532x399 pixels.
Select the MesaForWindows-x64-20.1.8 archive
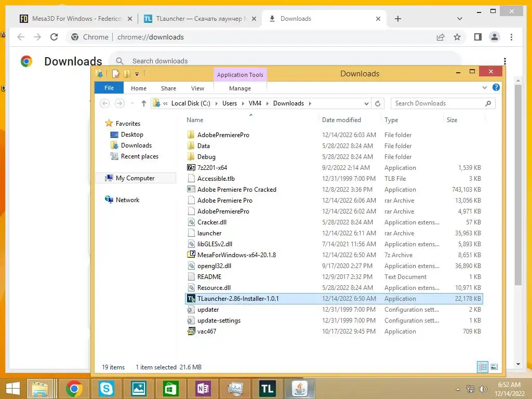(x=236, y=255)
